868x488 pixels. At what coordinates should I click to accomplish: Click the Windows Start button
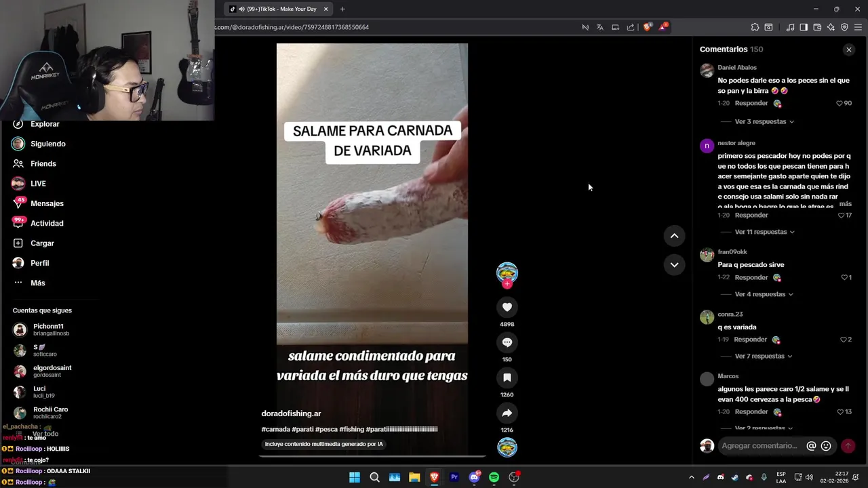coord(355,477)
